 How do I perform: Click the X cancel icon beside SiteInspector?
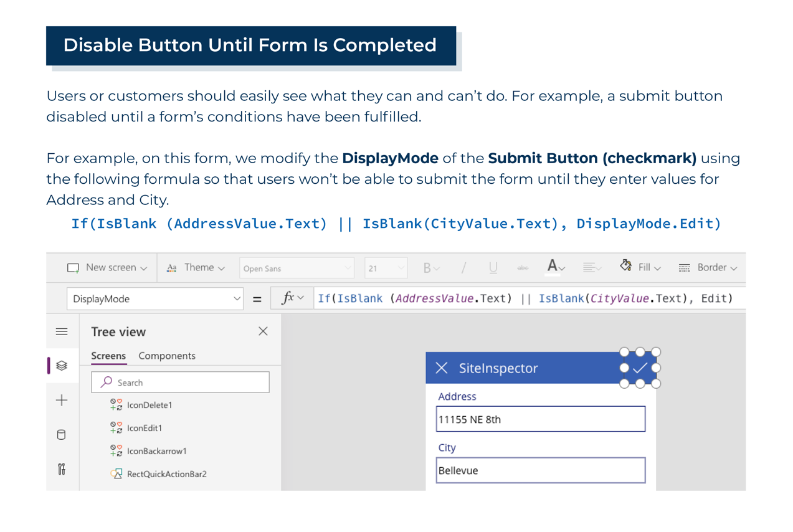[x=442, y=368]
